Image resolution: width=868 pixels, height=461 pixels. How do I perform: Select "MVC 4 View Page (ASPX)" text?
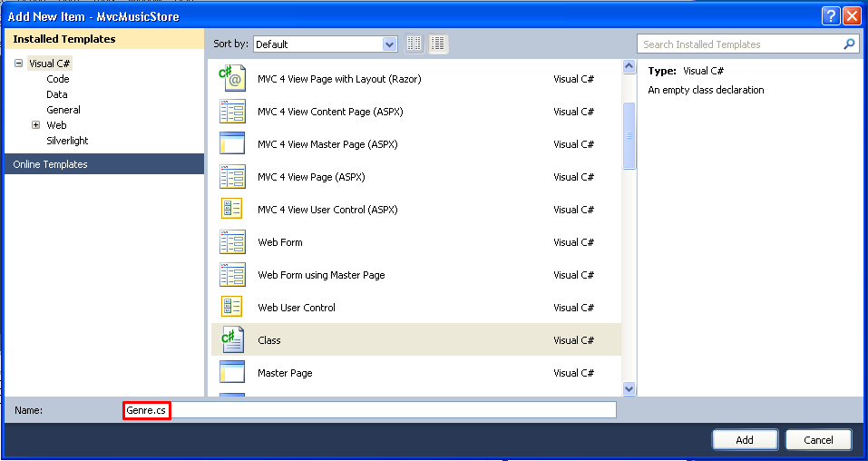click(x=311, y=177)
